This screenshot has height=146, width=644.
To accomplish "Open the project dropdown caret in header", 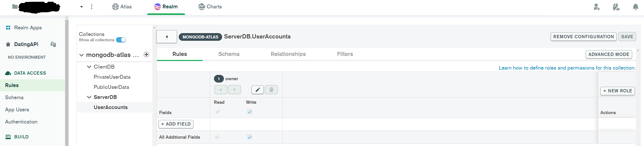I will (x=81, y=7).
